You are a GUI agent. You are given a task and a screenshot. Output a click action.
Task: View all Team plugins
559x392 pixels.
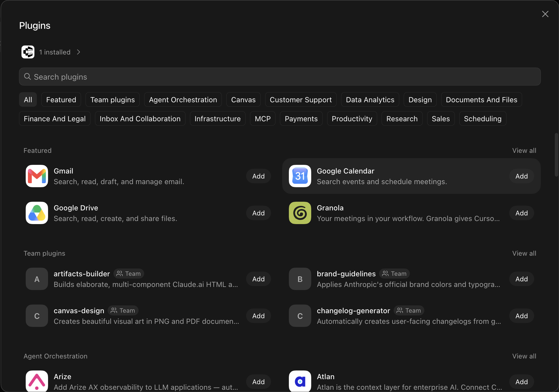(524, 253)
